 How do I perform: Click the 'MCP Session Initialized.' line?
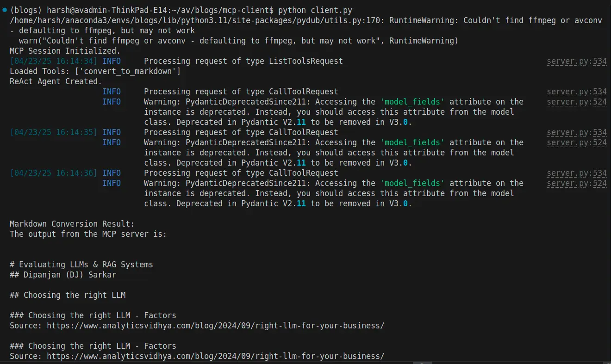coord(65,51)
